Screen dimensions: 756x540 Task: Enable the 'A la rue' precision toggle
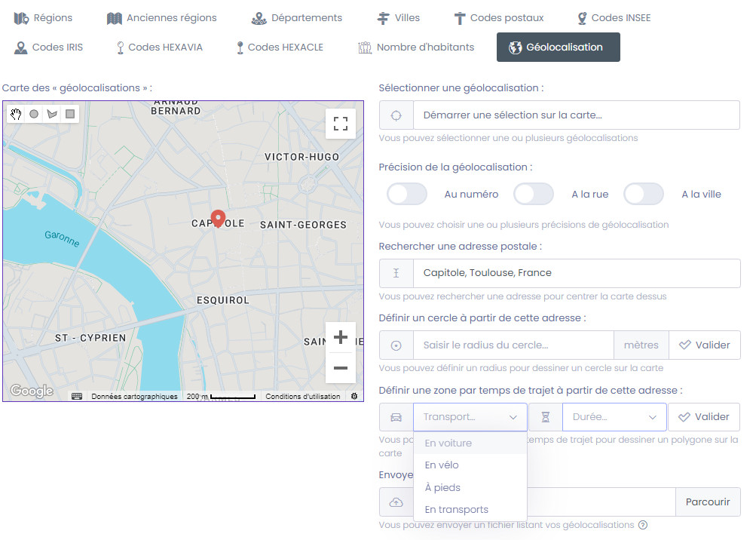pyautogui.click(x=534, y=194)
